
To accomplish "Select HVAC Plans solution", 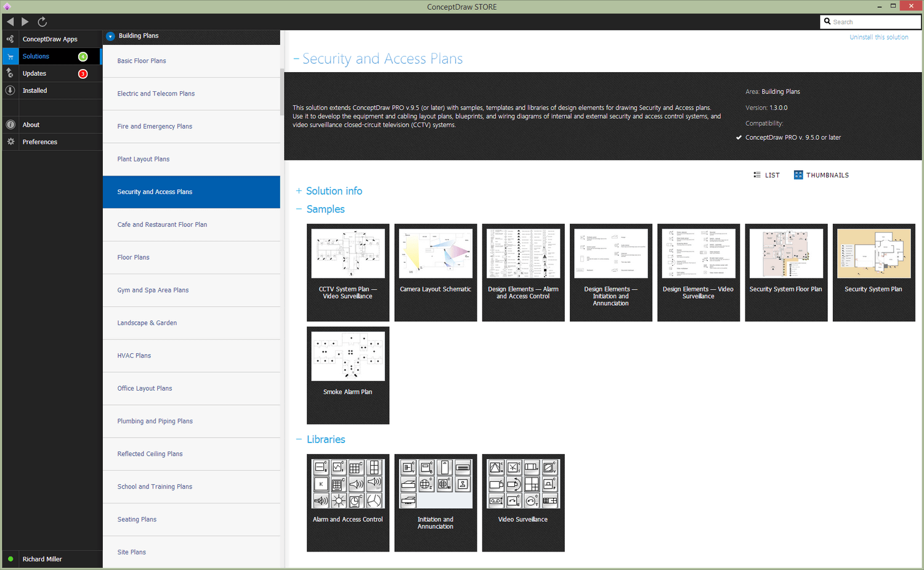I will 192,356.
